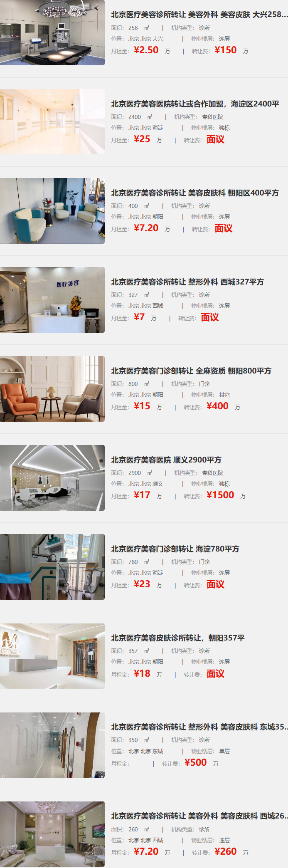View the bright hallway photo thumbnail
The image size is (288, 868).
tap(52, 121)
